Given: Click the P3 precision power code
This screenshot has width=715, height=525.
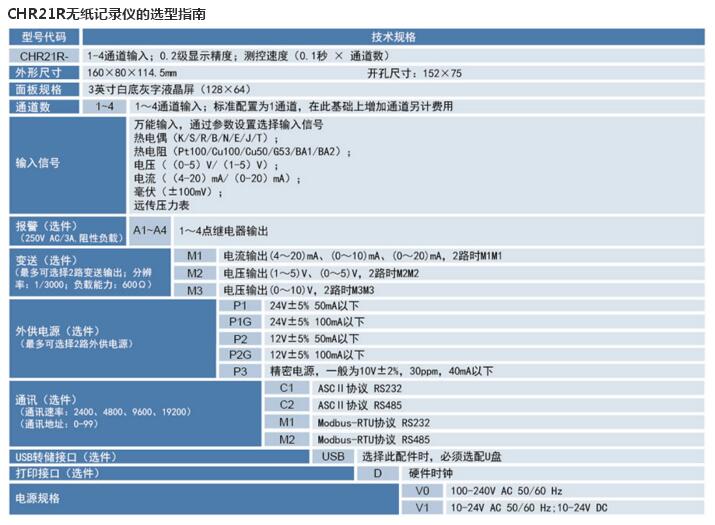Looking at the screenshot, I should point(240,370).
